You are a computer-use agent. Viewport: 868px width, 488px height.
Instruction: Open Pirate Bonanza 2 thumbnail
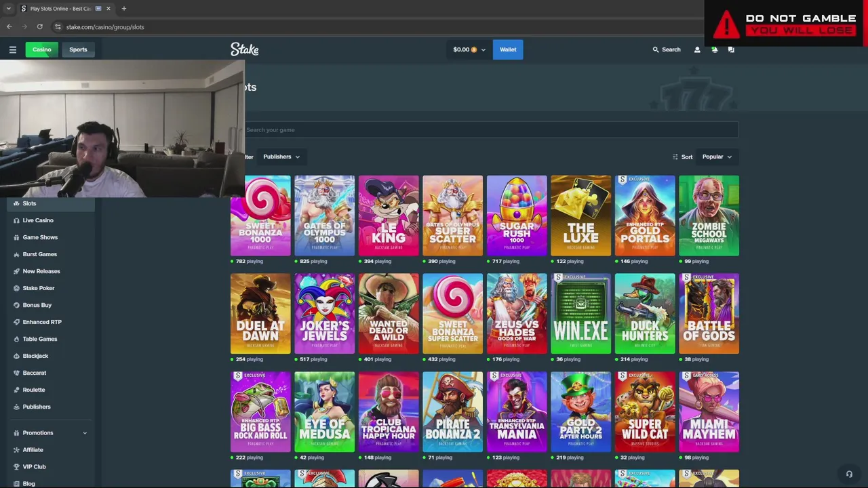[452, 412]
